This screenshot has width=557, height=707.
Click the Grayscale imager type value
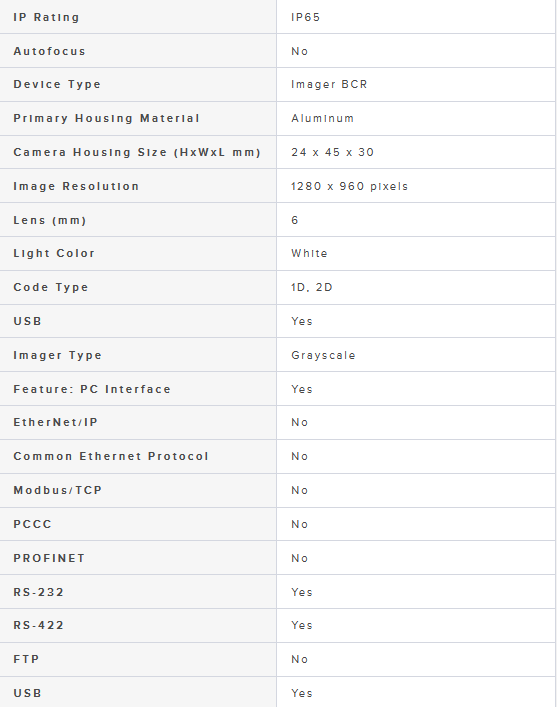(323, 355)
